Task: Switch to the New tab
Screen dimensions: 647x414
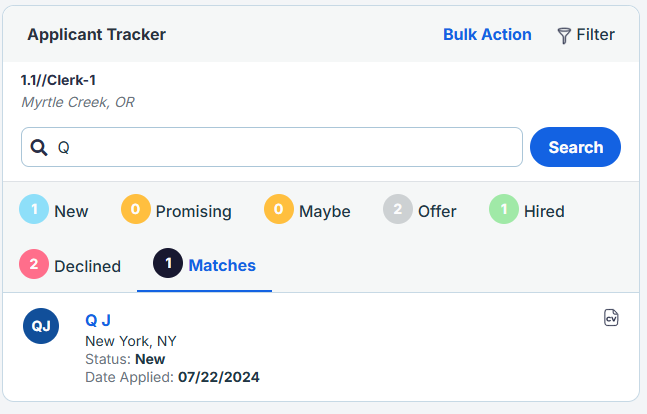Action: point(71,211)
